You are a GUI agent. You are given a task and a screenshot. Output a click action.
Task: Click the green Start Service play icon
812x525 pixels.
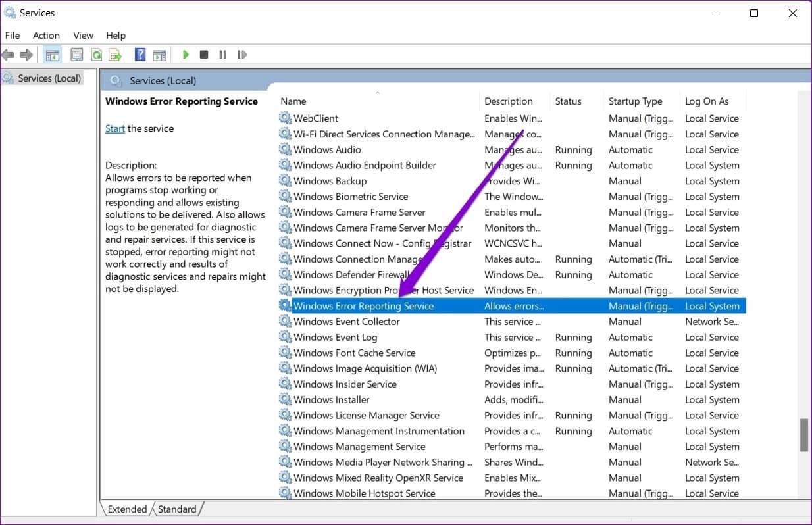click(186, 55)
